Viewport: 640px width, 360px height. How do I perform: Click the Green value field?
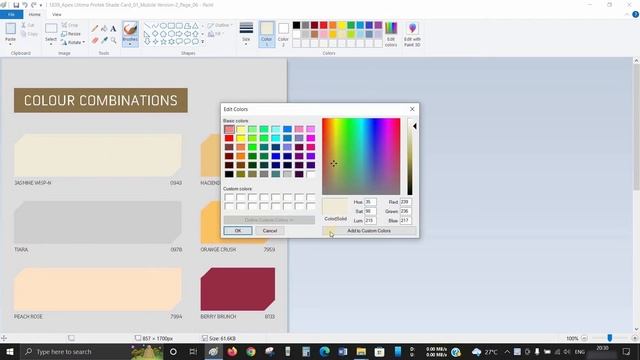pyautogui.click(x=405, y=211)
